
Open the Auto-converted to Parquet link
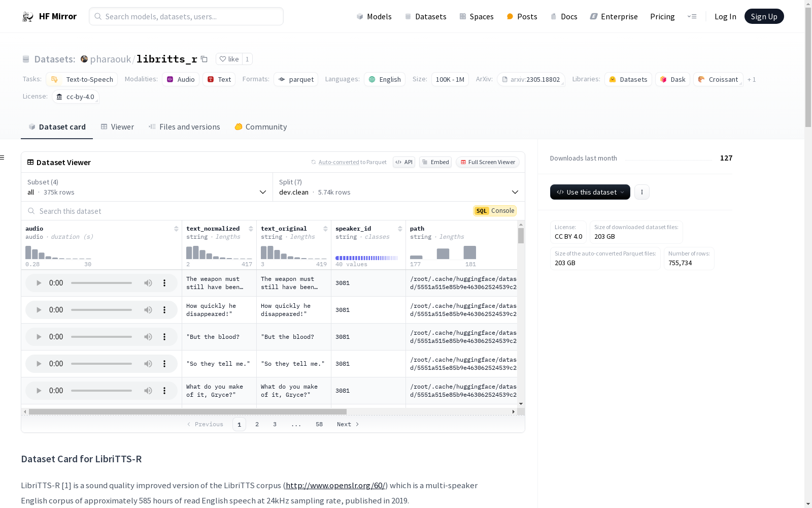(349, 162)
